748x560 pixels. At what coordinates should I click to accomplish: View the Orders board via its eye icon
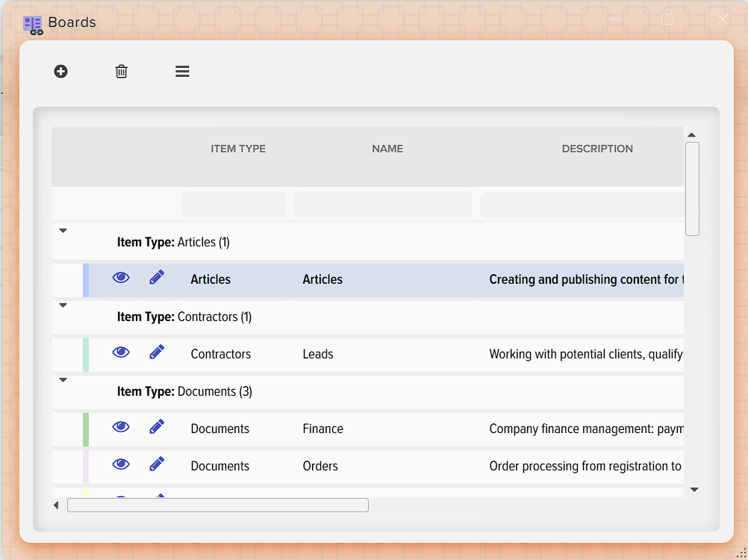[121, 464]
